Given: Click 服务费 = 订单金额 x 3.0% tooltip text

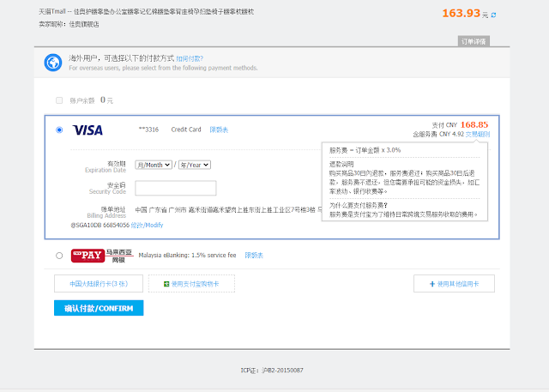Looking at the screenshot, I should click(365, 150).
